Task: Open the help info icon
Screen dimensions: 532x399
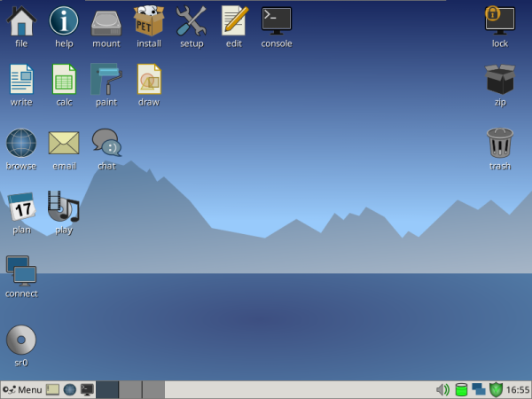Action: click(64, 20)
